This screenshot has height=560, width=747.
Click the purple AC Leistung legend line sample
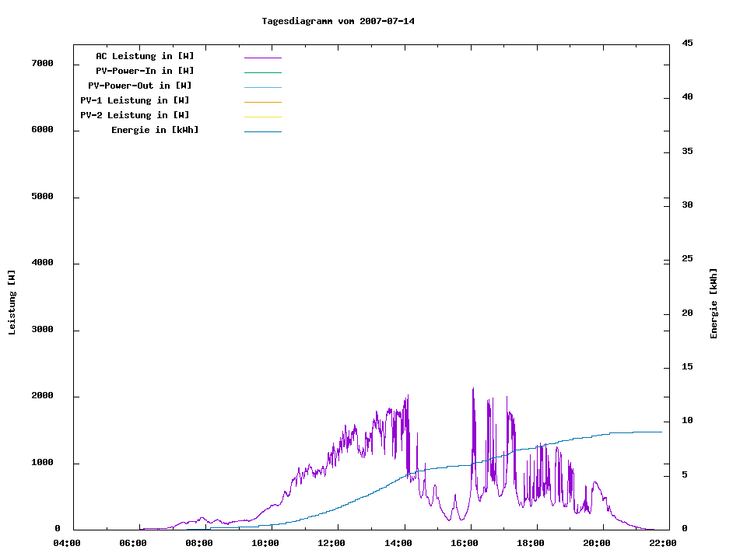pos(262,58)
